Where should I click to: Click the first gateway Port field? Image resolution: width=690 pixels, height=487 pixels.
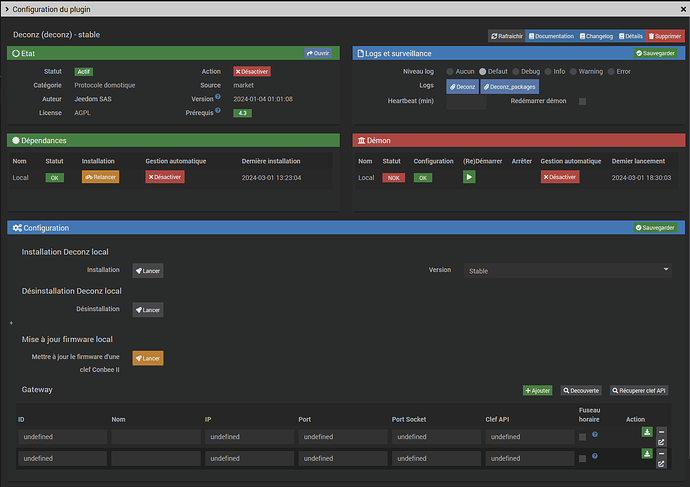pyautogui.click(x=343, y=436)
